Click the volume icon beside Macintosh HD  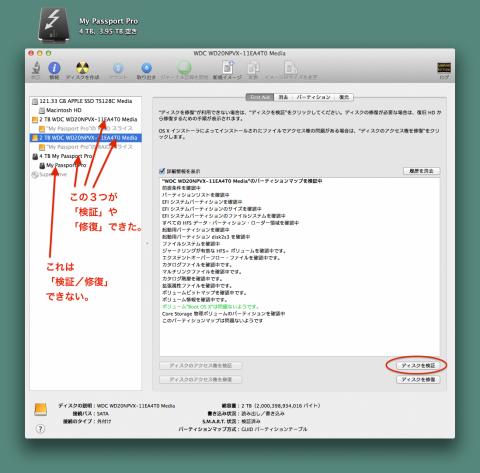click(42, 110)
